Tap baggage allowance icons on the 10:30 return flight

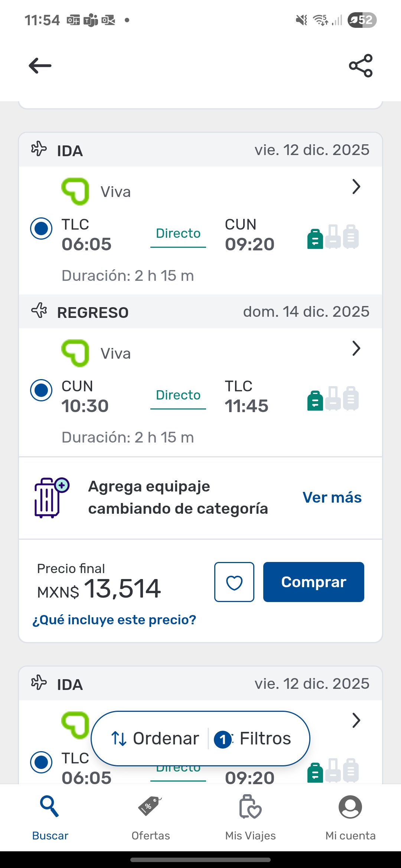[333, 398]
